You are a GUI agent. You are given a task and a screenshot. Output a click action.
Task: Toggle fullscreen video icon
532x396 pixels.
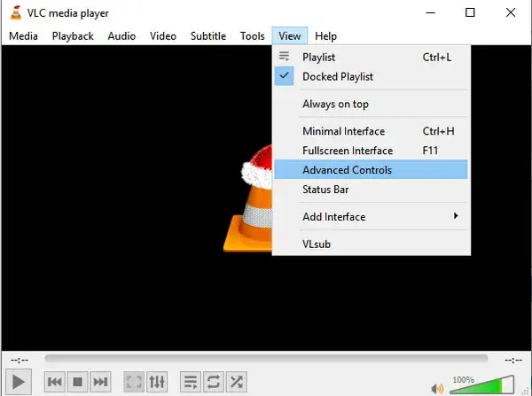[x=134, y=382]
